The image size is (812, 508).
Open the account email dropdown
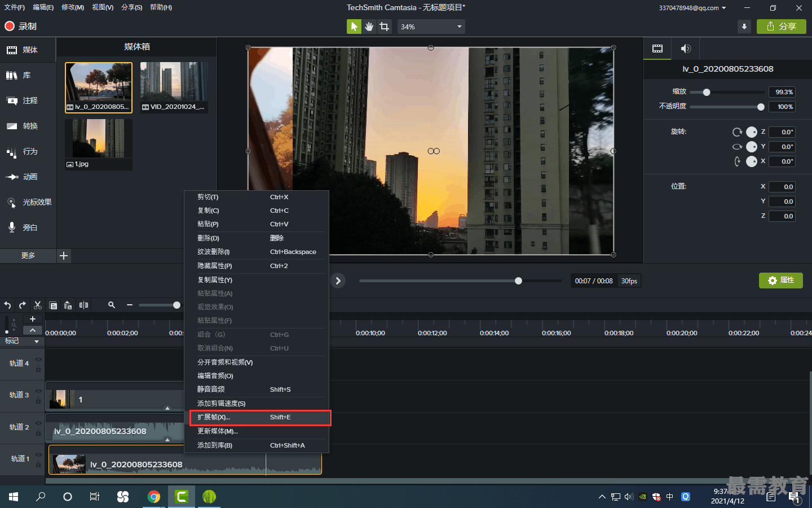click(x=692, y=8)
